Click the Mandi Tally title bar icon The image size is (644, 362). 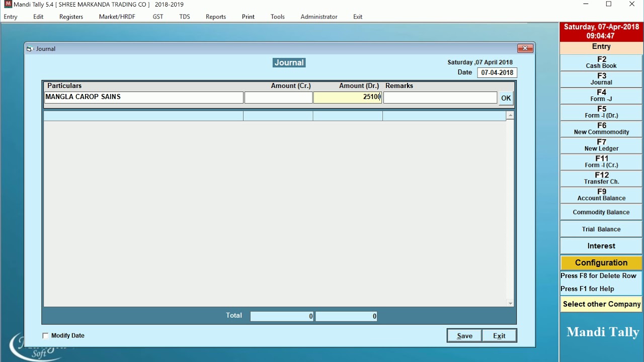[8, 5]
